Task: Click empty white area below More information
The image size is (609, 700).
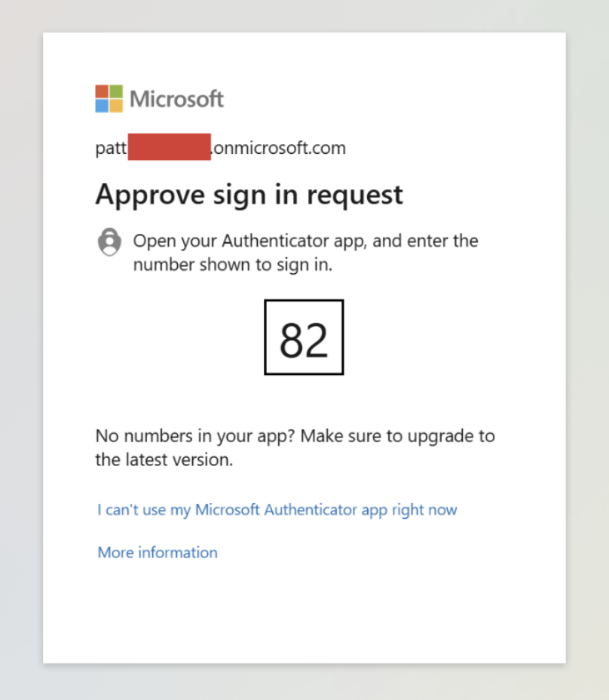Action: [301, 611]
